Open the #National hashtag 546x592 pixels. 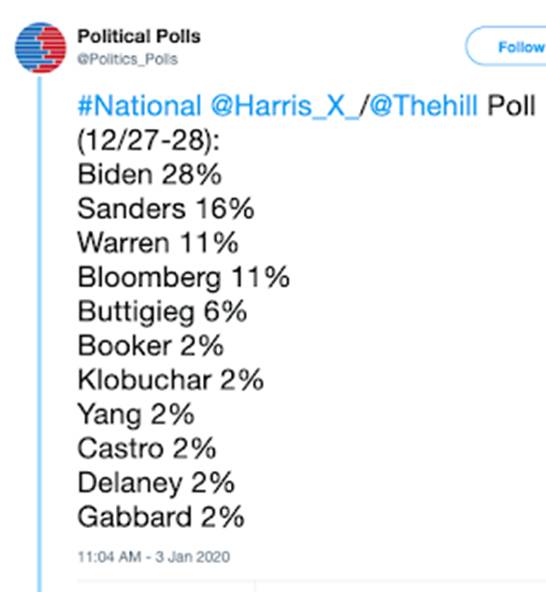[x=139, y=105]
